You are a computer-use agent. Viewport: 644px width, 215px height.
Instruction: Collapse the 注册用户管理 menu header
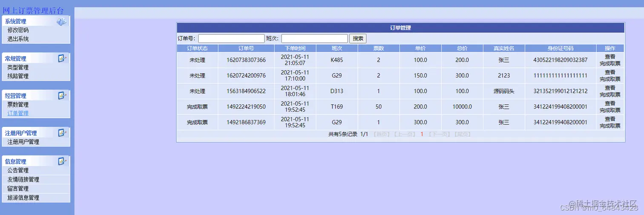click(36, 133)
